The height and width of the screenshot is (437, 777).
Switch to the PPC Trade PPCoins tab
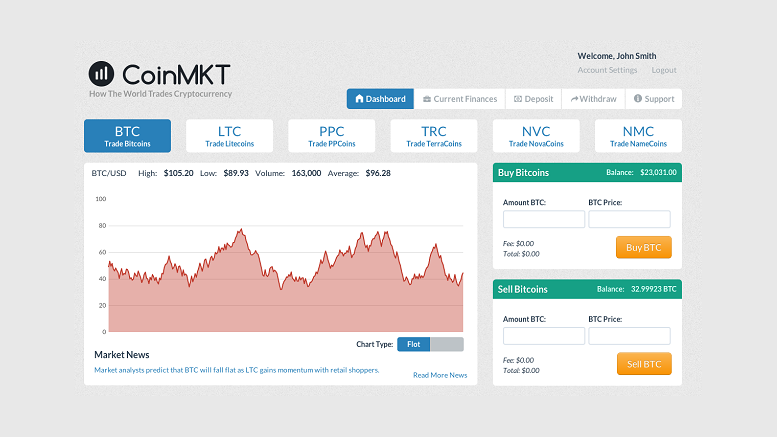pos(331,136)
